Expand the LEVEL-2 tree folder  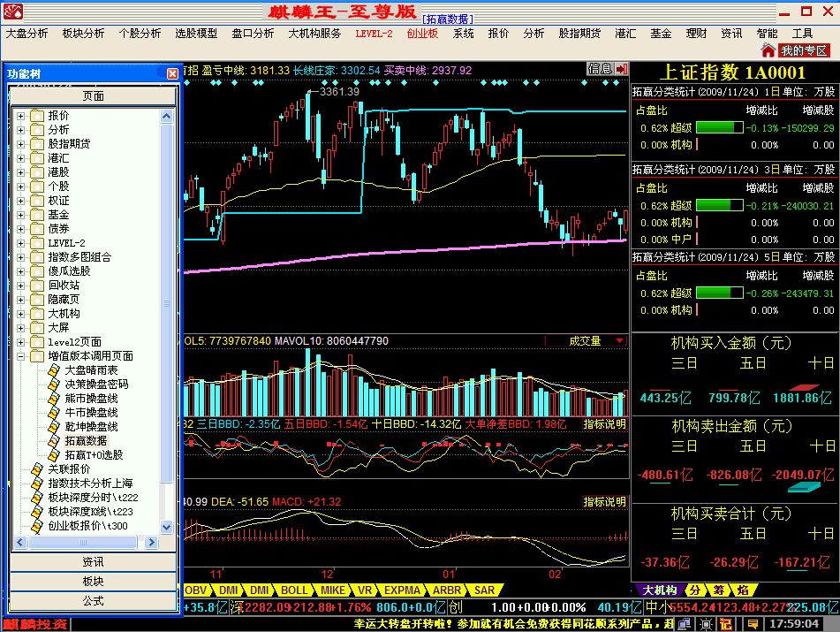tap(21, 243)
